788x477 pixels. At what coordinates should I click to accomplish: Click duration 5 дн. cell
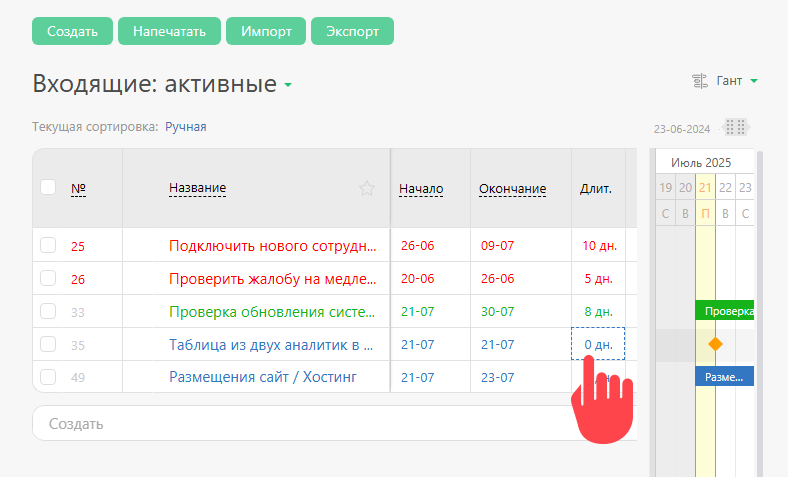(599, 279)
